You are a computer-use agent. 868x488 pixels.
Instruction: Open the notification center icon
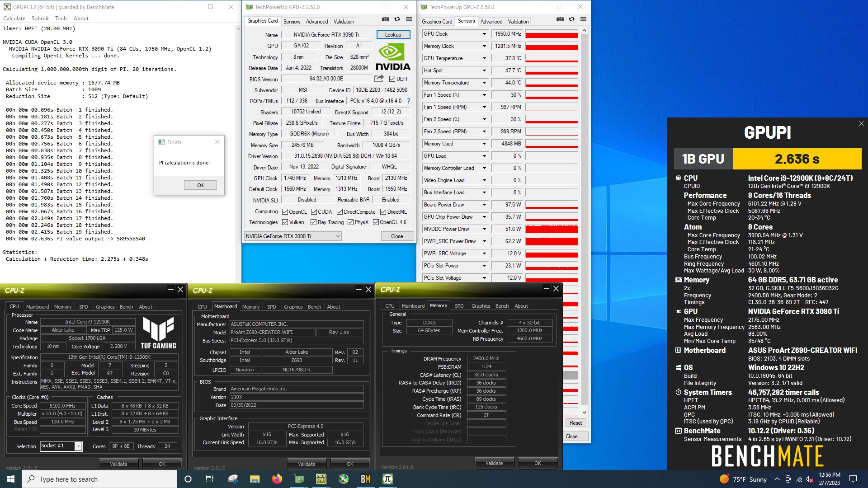(853, 479)
